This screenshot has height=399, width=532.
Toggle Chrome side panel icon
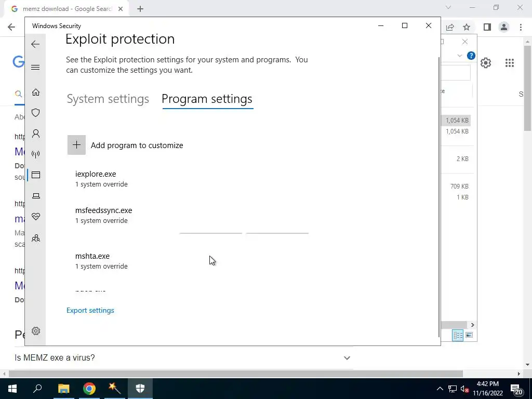click(487, 27)
